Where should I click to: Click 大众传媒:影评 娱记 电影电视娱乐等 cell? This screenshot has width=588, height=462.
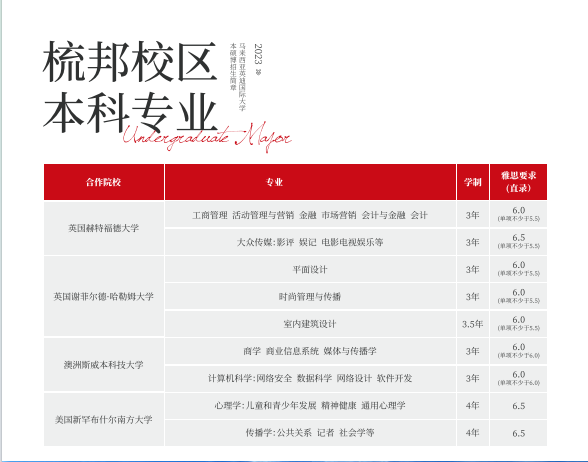[x=310, y=242]
